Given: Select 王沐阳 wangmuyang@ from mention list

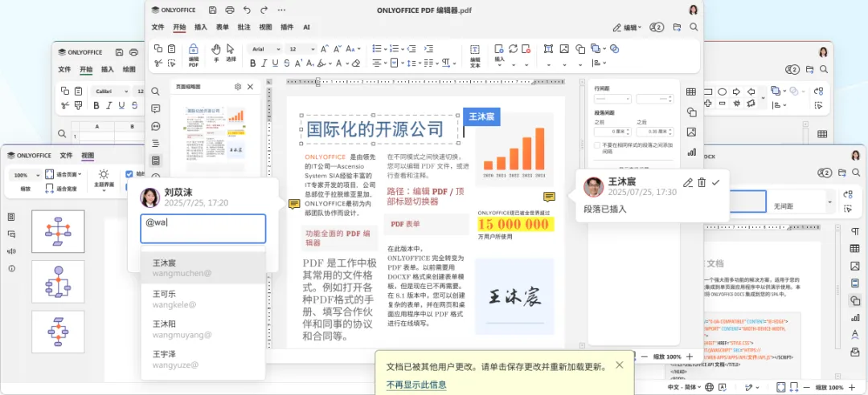Looking at the screenshot, I should click(203, 329).
